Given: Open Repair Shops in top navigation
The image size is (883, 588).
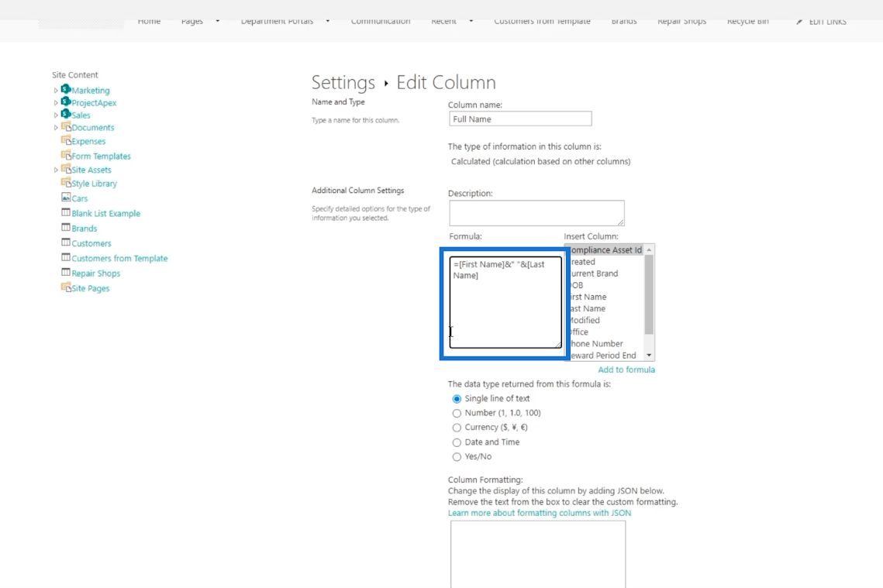Looking at the screenshot, I should tap(682, 22).
